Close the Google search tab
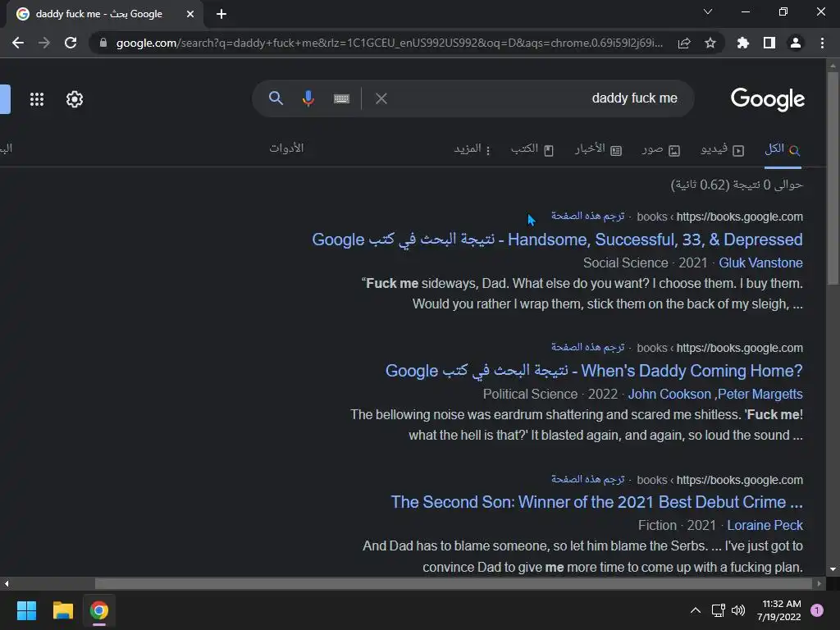The height and width of the screenshot is (630, 840). pos(190,14)
